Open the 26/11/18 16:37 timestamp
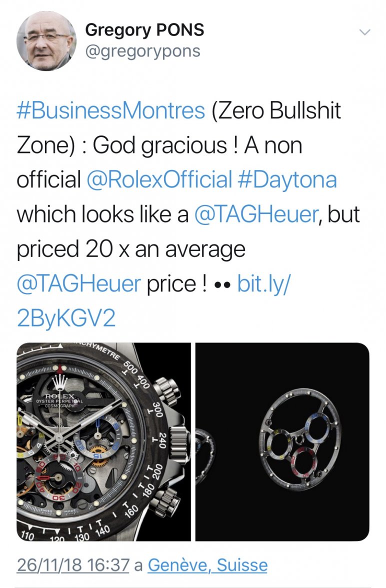This screenshot has width=386, height=588. 73,565
